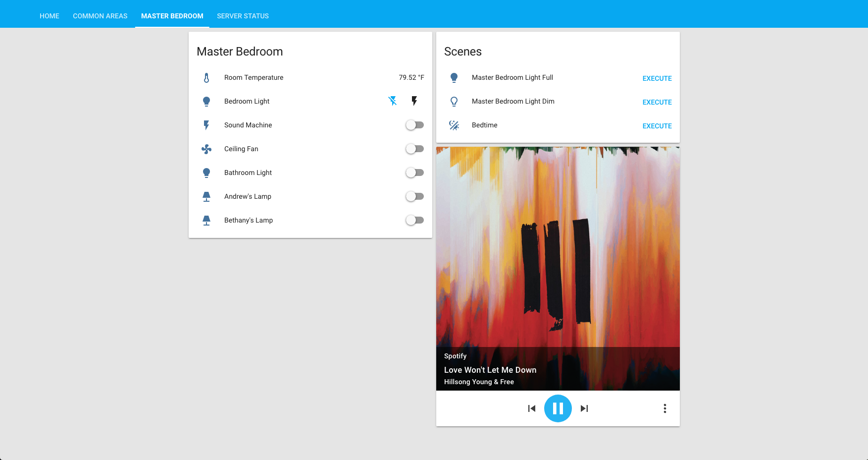This screenshot has width=868, height=460.
Task: Skip to previous track in Spotify player
Action: point(532,408)
